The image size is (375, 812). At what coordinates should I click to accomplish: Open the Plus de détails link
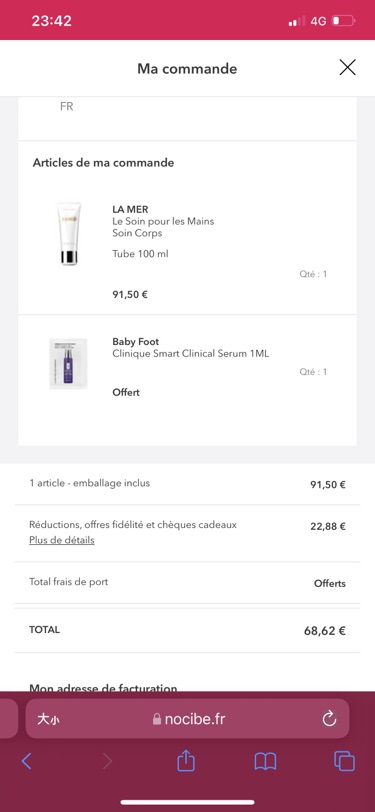pos(62,540)
